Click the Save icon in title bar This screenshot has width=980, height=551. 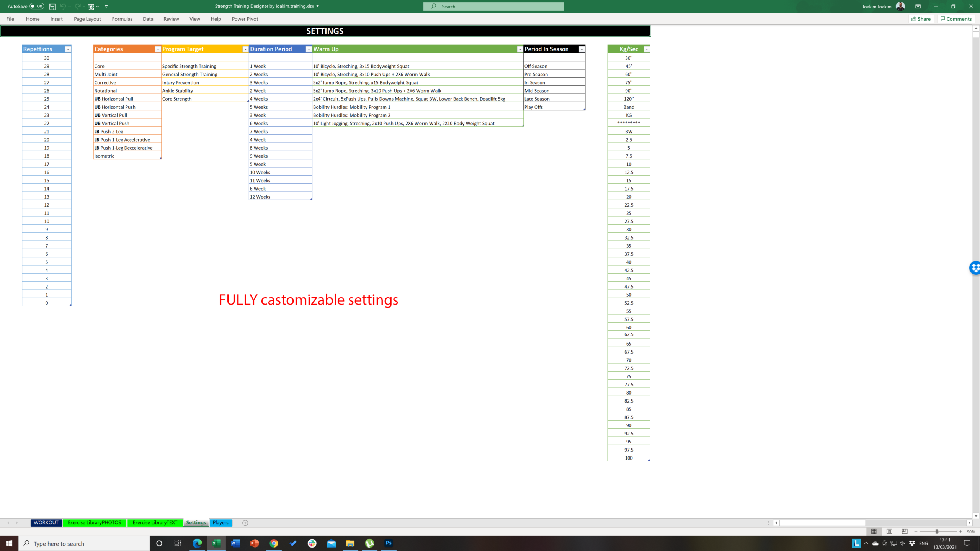pos(52,7)
